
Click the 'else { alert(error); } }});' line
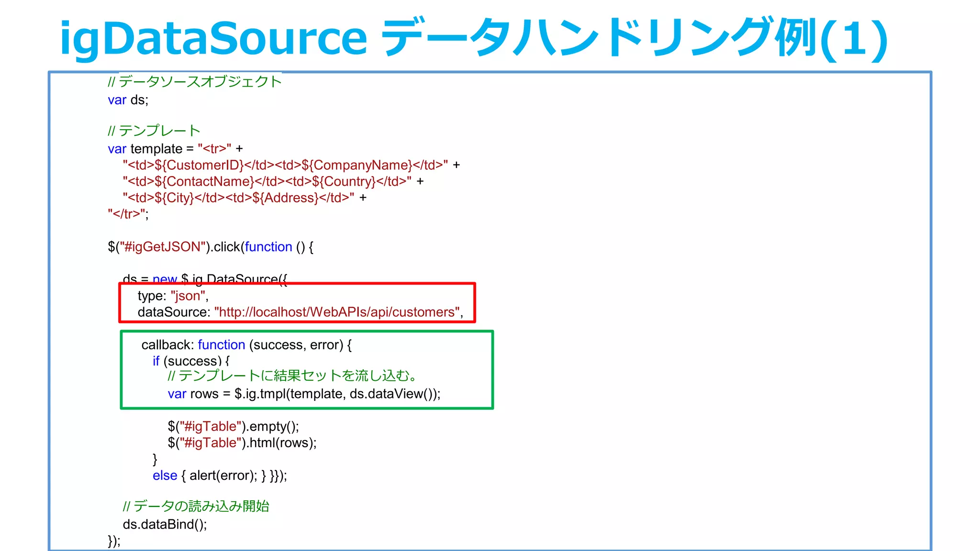[x=220, y=475]
